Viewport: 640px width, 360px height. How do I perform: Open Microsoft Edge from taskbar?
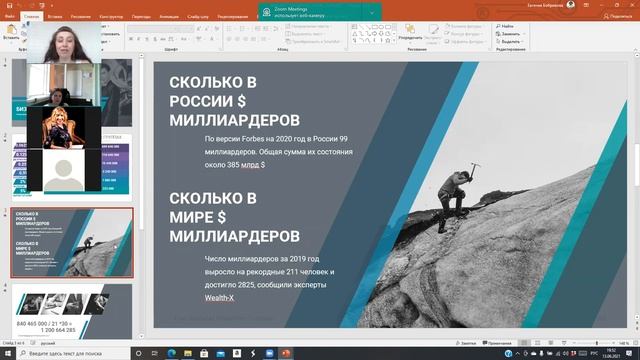(x=171, y=353)
